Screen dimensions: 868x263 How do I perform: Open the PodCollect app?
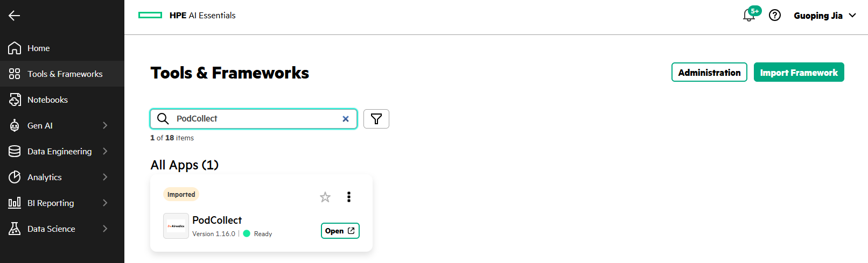click(340, 231)
